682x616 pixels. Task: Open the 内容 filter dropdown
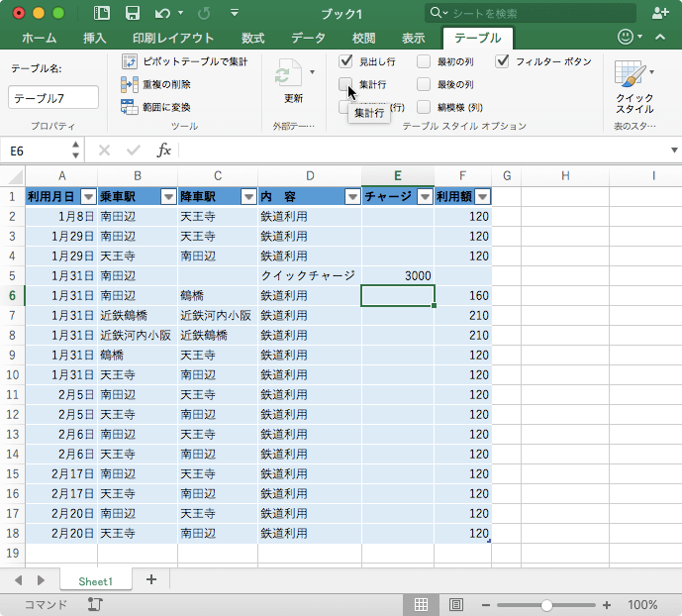click(352, 197)
